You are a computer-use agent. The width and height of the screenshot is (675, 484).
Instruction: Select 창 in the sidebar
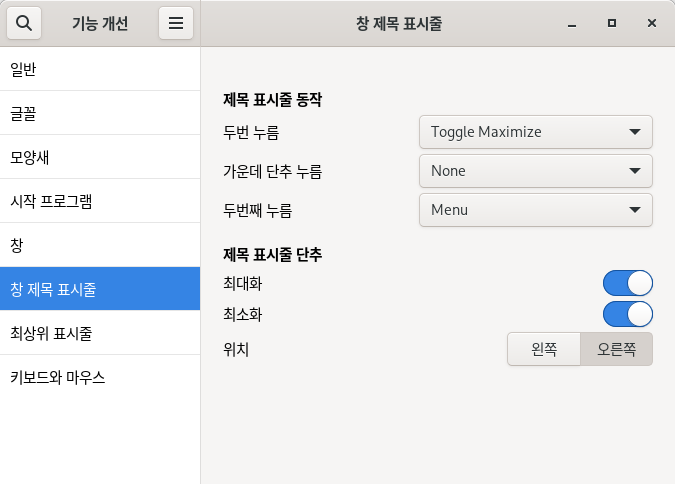coord(100,245)
